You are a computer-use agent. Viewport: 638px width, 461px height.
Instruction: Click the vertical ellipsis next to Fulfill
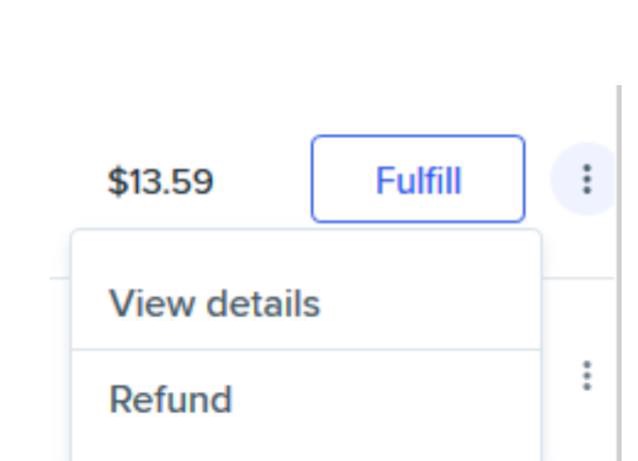pos(586,180)
